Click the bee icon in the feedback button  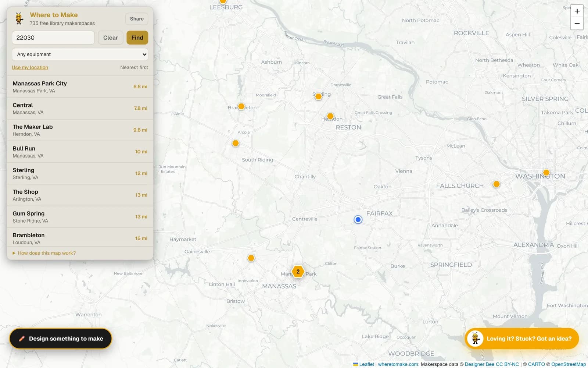point(475,339)
